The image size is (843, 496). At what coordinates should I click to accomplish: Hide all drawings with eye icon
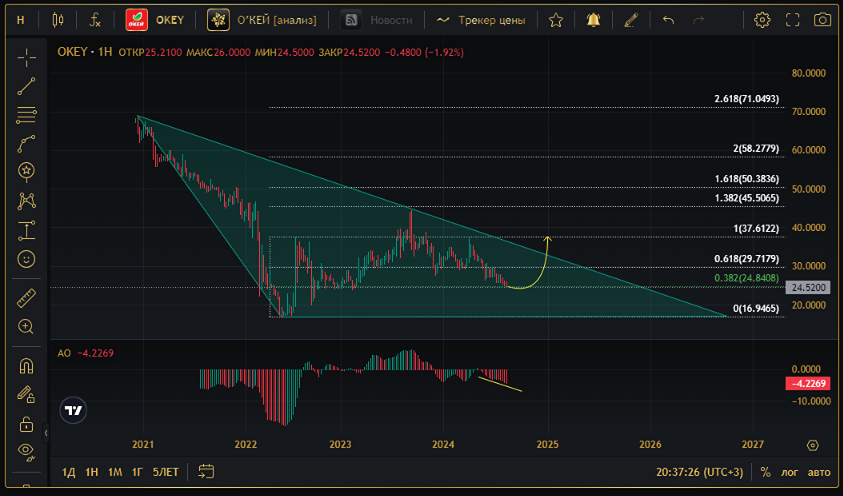pos(26,451)
